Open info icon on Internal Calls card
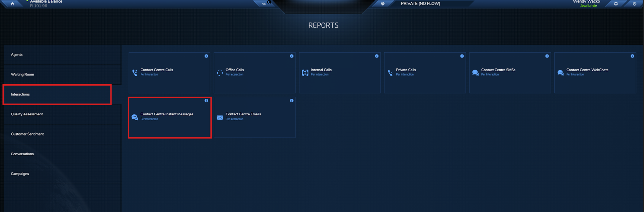Image resolution: width=644 pixels, height=212 pixels. click(377, 56)
